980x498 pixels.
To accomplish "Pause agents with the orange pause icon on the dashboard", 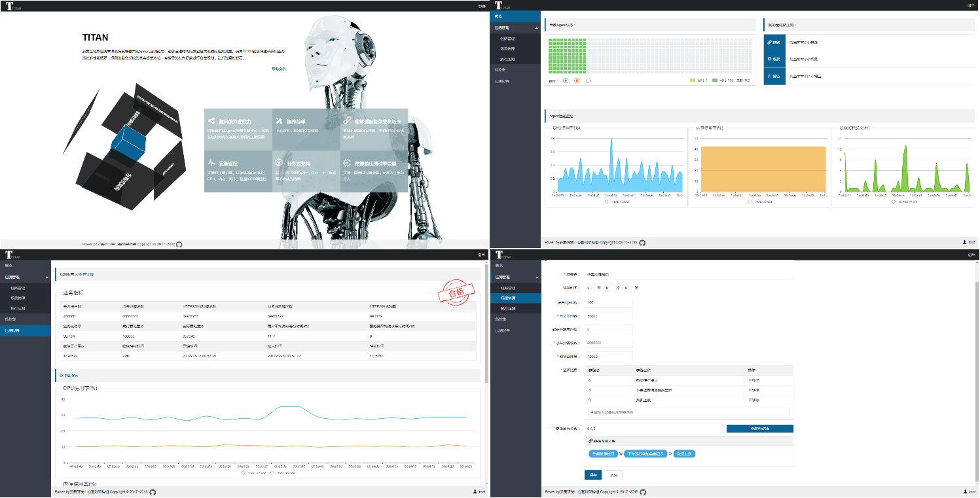I will [x=577, y=80].
